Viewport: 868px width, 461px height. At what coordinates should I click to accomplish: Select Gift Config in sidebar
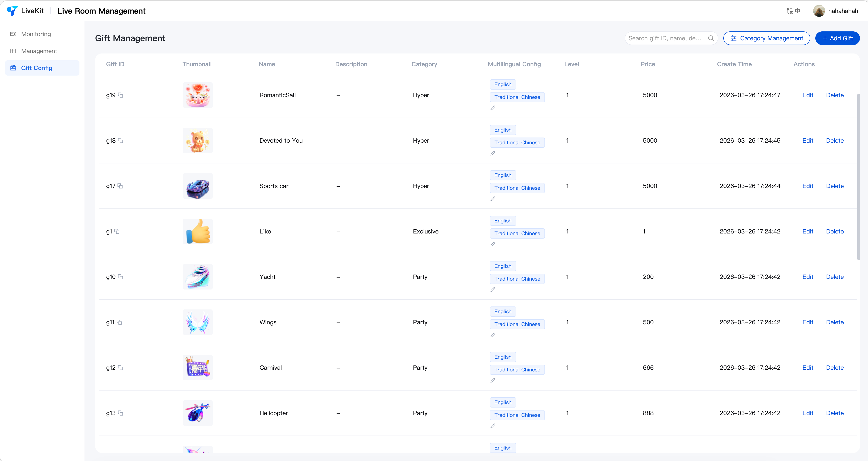point(36,68)
